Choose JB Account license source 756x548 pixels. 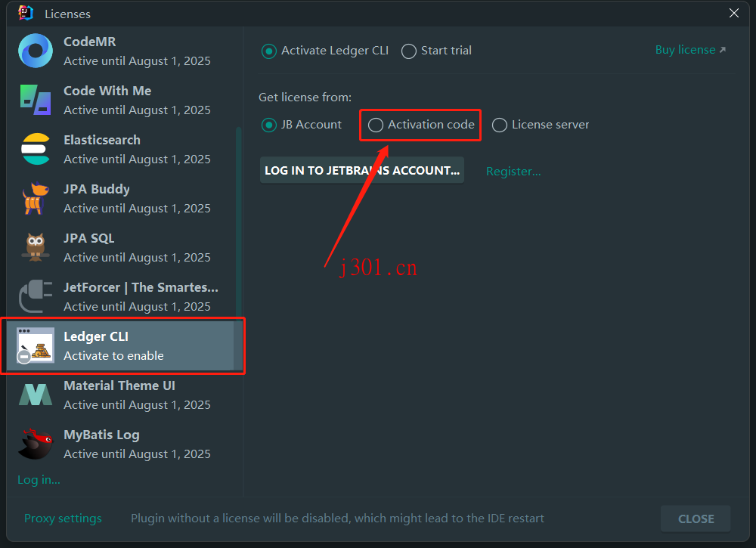coord(302,125)
